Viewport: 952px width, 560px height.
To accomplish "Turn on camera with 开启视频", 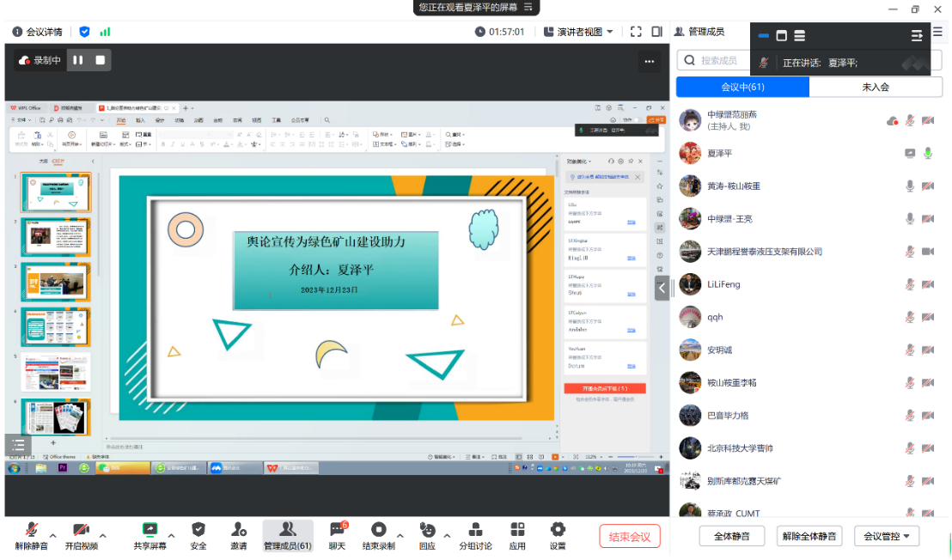I will tap(81, 530).
